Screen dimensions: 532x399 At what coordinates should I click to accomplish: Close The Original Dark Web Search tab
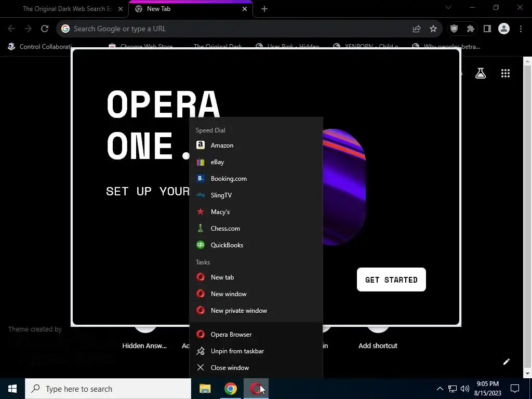tap(121, 9)
